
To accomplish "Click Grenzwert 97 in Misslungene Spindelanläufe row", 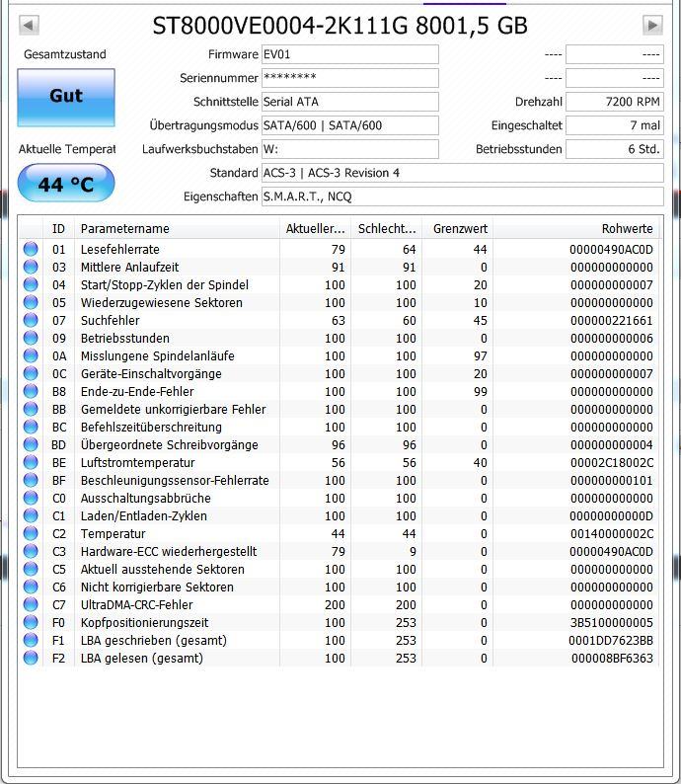I will tap(480, 356).
